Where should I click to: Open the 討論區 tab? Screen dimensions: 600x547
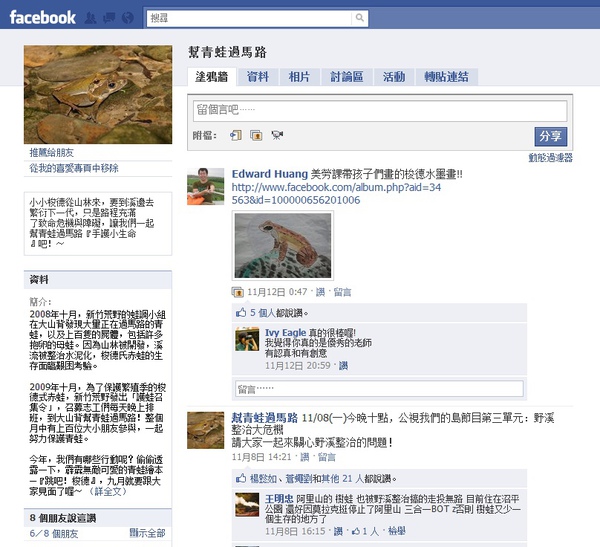point(347,77)
